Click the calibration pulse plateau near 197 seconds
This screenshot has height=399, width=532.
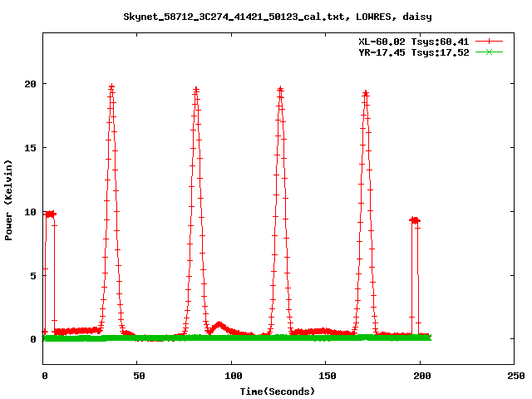click(x=415, y=220)
